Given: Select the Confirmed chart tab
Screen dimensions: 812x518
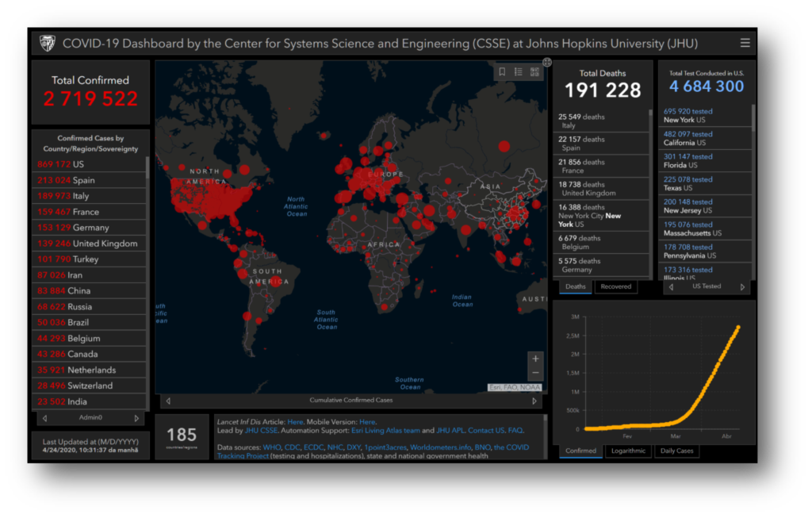Looking at the screenshot, I should (x=580, y=451).
